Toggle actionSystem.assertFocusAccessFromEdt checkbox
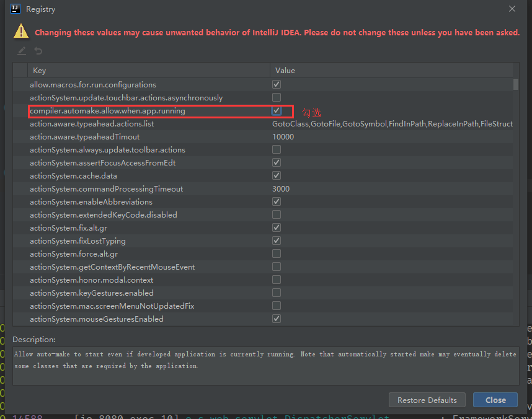The height and width of the screenshot is (419, 532). tap(277, 162)
